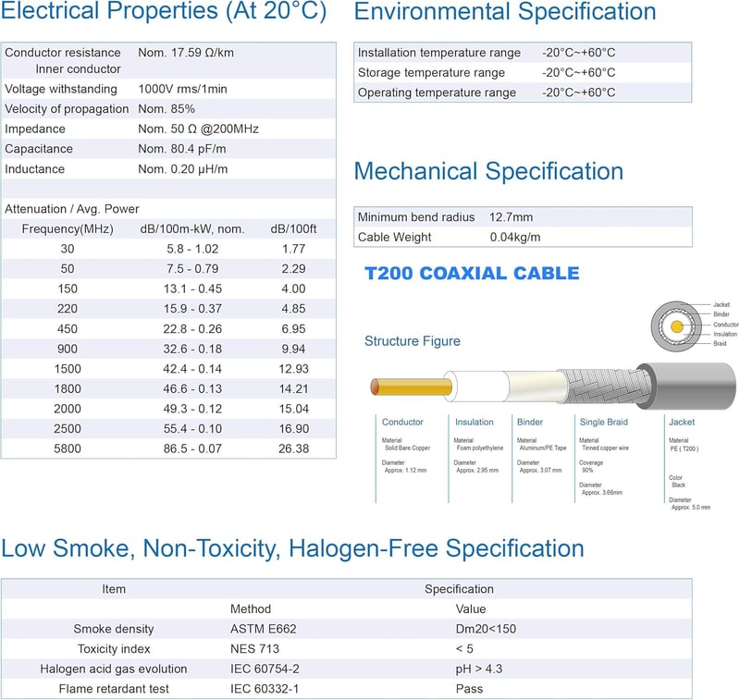Click the 'Tinned copper wire' material text

[606, 448]
